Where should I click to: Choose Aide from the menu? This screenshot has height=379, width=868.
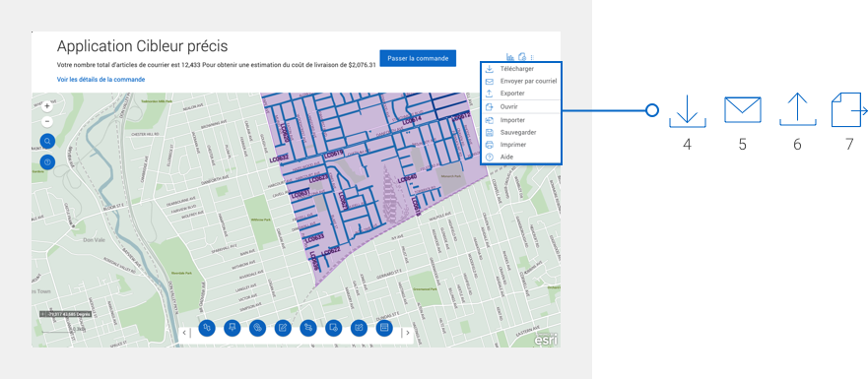[521, 158]
